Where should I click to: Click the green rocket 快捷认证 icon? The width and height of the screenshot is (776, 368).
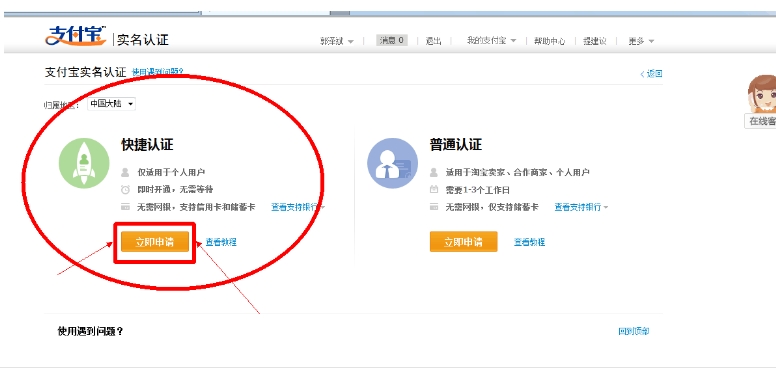(x=84, y=163)
